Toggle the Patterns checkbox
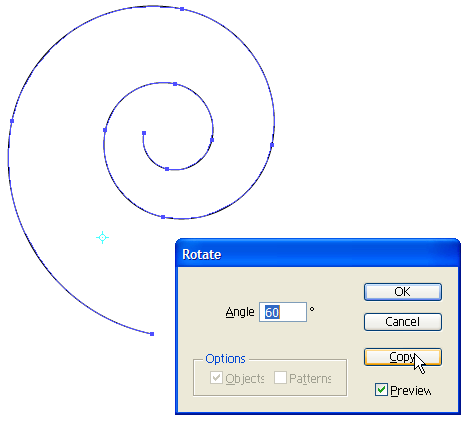 tap(280, 378)
